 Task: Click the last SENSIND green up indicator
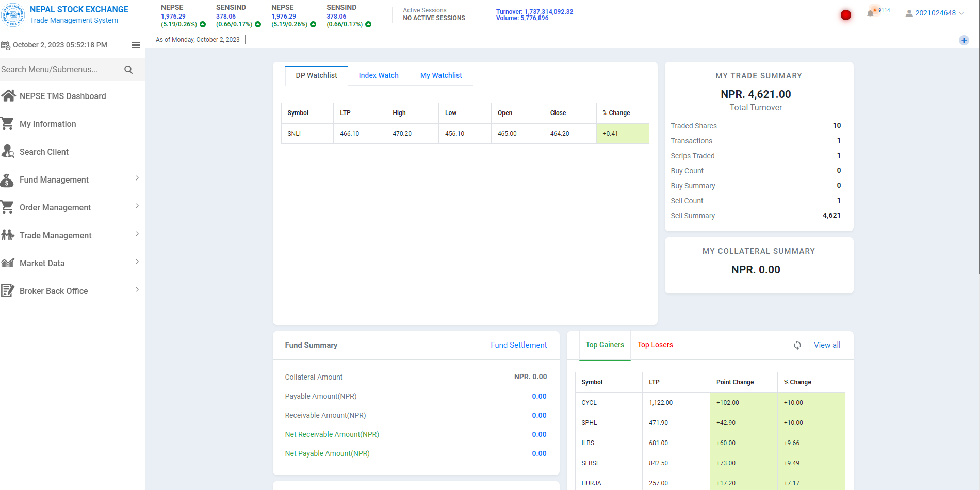[368, 24]
